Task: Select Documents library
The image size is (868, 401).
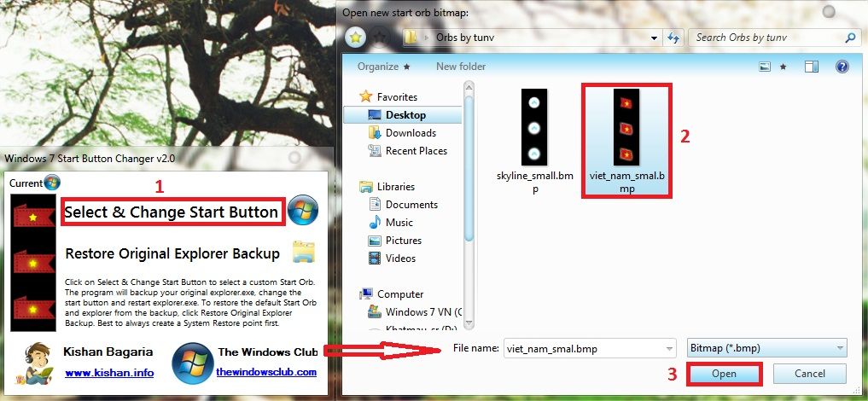Action: pos(411,204)
